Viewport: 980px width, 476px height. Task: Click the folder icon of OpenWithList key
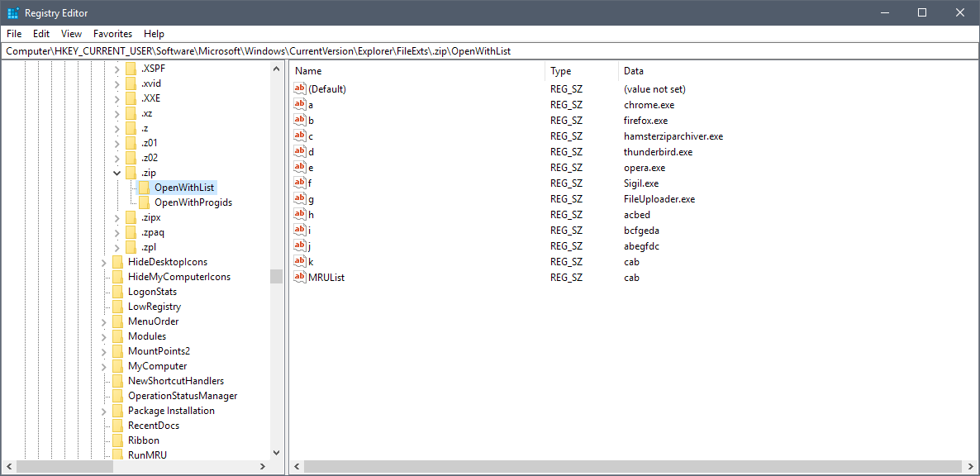pyautogui.click(x=144, y=188)
